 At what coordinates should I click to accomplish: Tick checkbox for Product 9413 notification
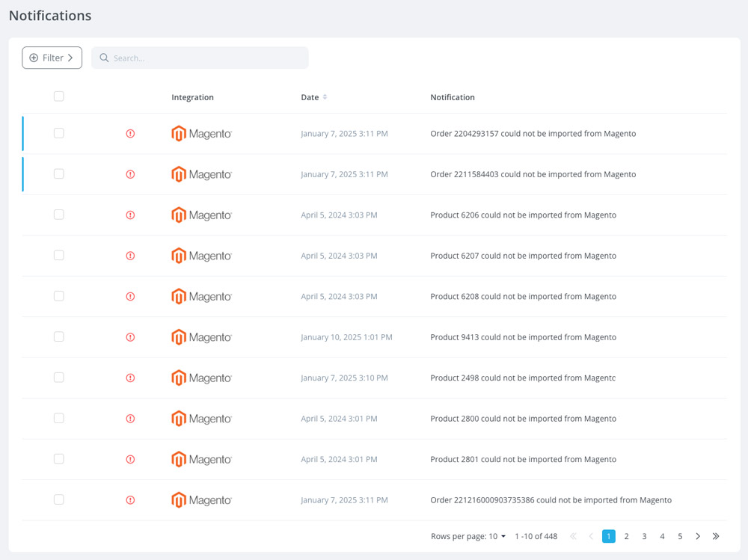(x=58, y=336)
